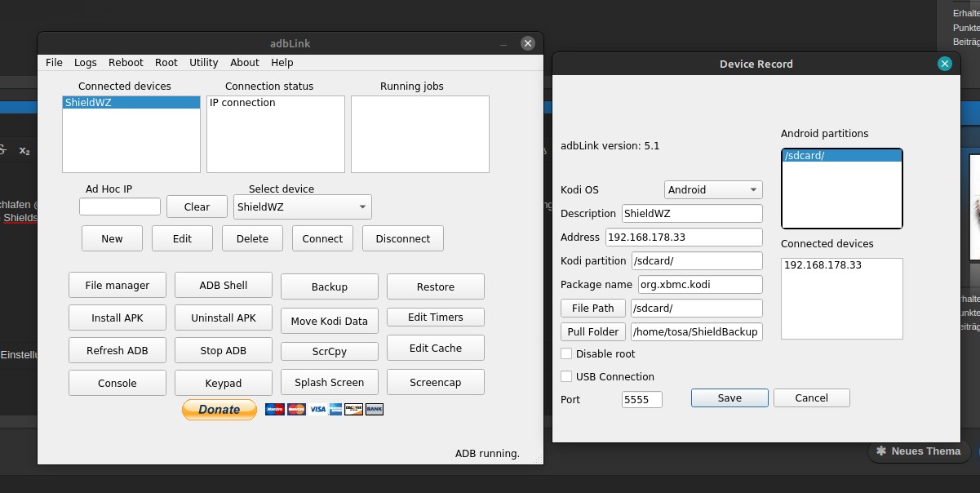Expand the Select device dropdown
The width and height of the screenshot is (980, 493).
[303, 207]
